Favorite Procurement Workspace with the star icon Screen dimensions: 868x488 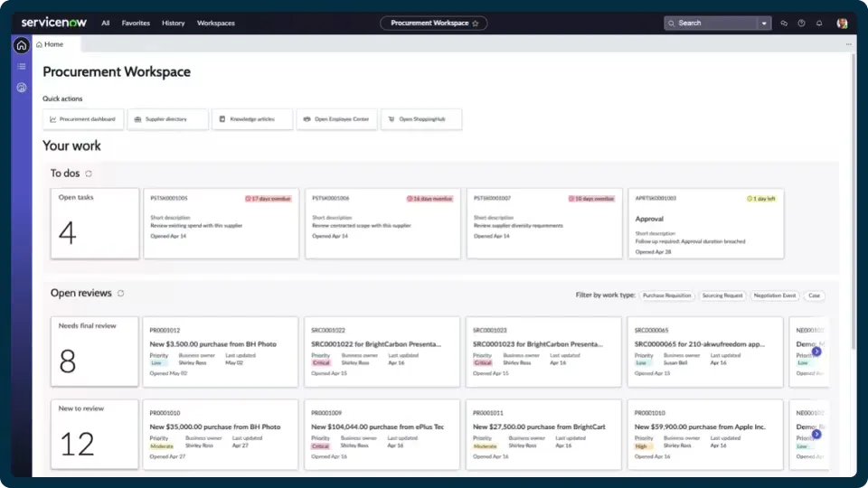pos(475,23)
